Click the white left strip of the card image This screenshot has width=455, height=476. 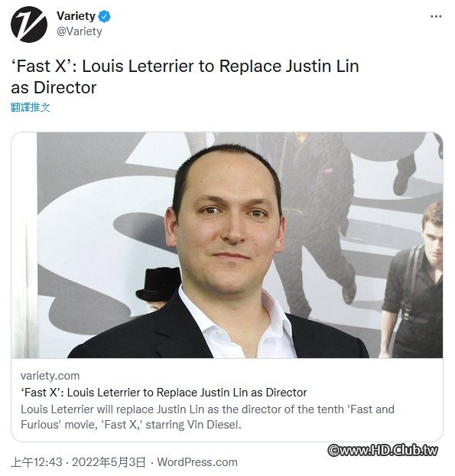point(24,246)
